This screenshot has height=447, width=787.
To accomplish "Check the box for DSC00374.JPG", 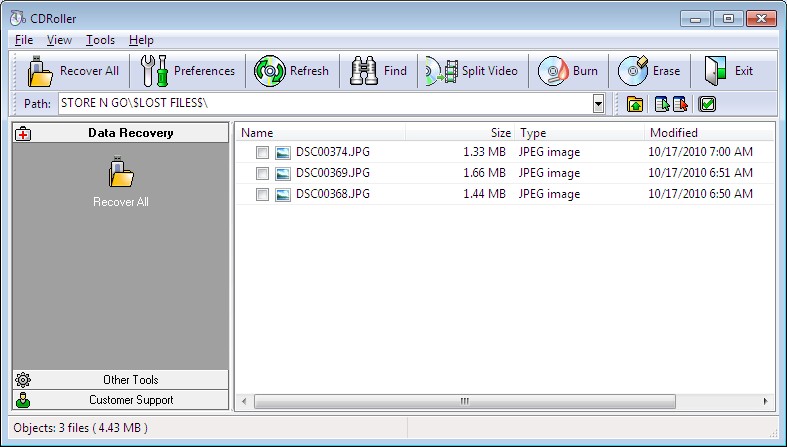I will coord(262,153).
